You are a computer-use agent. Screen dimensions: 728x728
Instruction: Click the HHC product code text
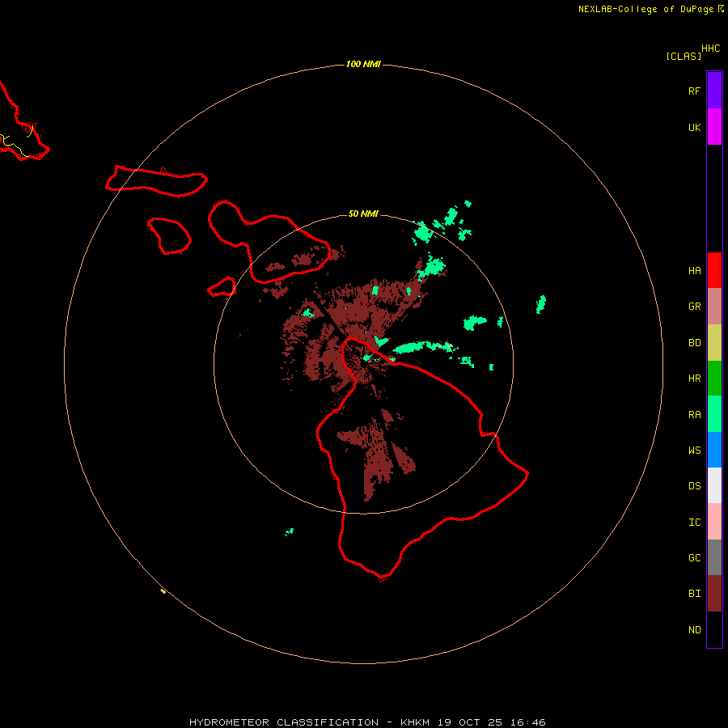tap(710, 49)
